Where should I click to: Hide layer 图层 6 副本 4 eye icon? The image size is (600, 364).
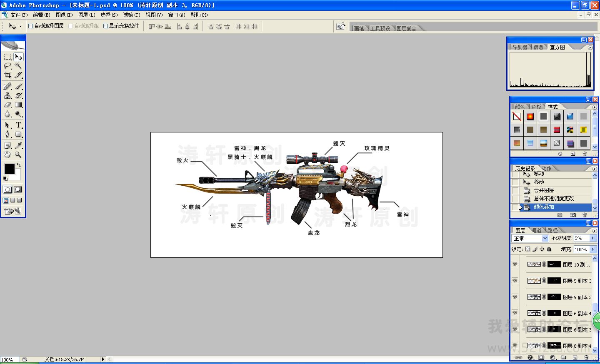[x=515, y=313]
